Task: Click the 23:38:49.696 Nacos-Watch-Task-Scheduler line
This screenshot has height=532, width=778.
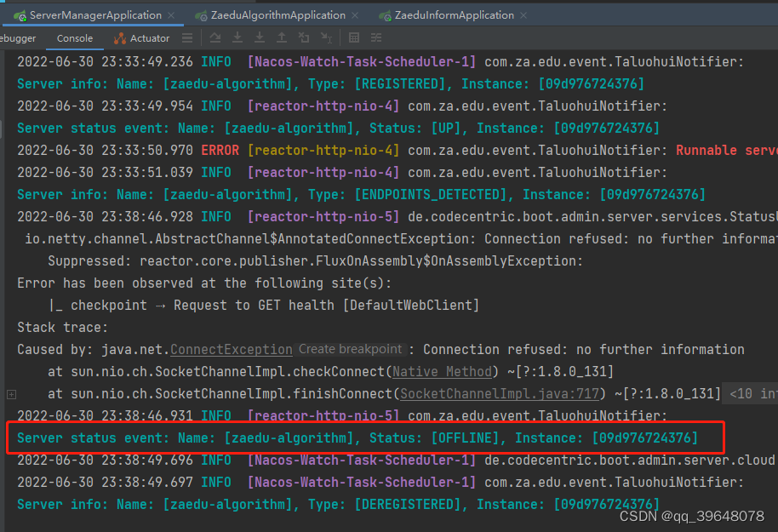Action: pyautogui.click(x=396, y=460)
